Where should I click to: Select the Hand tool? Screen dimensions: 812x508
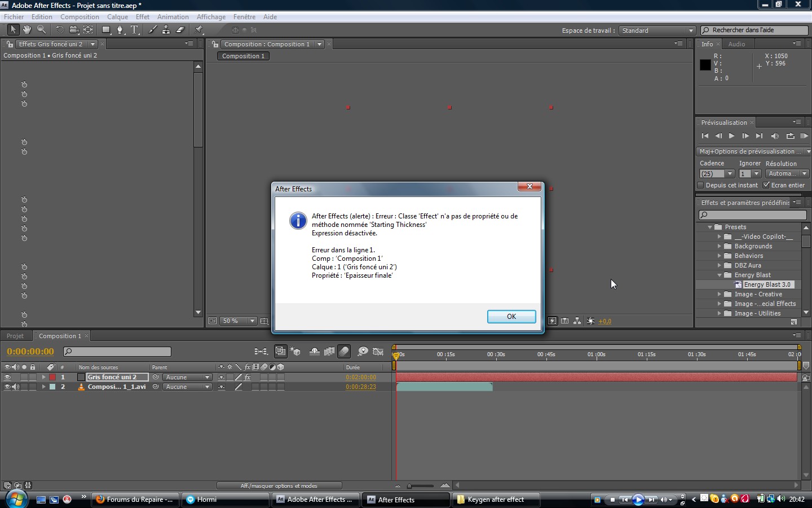pos(27,30)
